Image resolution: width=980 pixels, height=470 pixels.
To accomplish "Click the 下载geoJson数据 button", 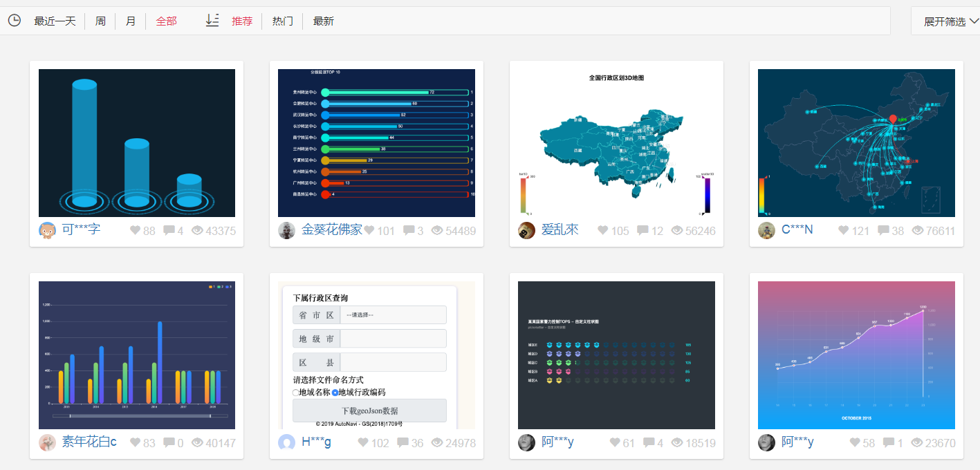I will [369, 411].
